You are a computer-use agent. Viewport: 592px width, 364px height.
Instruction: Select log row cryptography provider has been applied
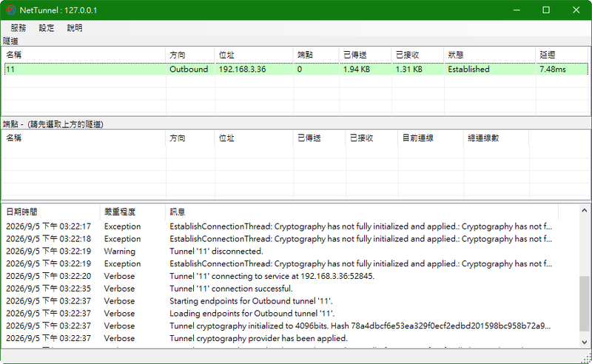point(280,338)
